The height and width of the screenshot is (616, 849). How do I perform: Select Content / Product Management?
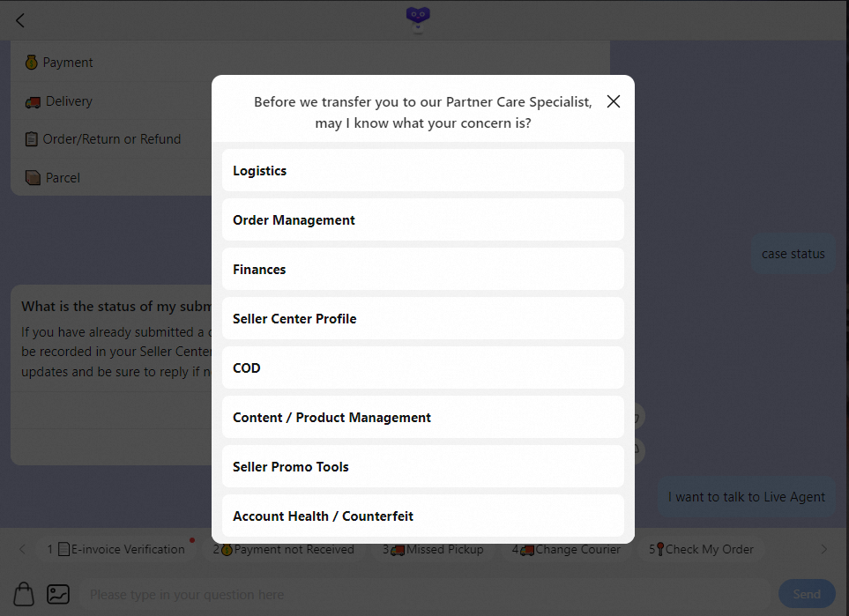[422, 418]
